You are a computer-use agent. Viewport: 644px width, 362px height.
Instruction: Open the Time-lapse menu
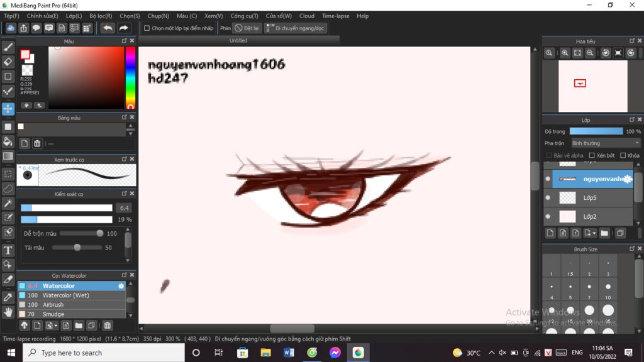click(x=336, y=16)
